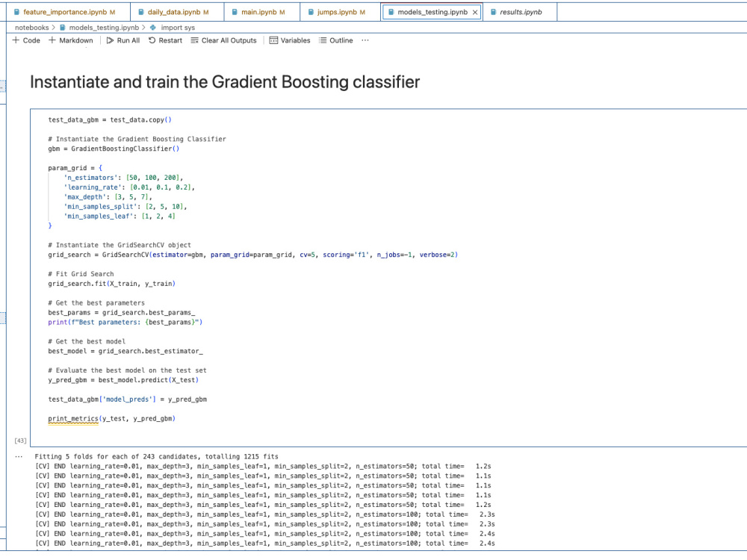Click the notebook icon on jumps.ipynb tab

coord(311,12)
